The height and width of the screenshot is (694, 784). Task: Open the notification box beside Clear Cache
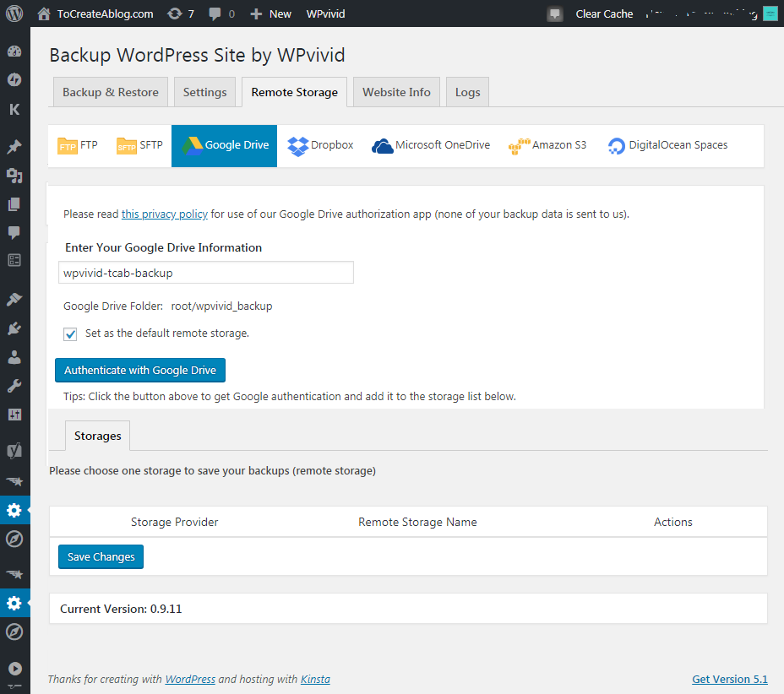554,14
